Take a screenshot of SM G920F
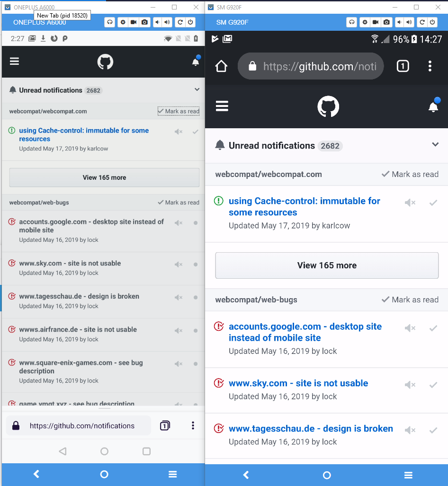The width and height of the screenshot is (448, 486). (x=386, y=22)
